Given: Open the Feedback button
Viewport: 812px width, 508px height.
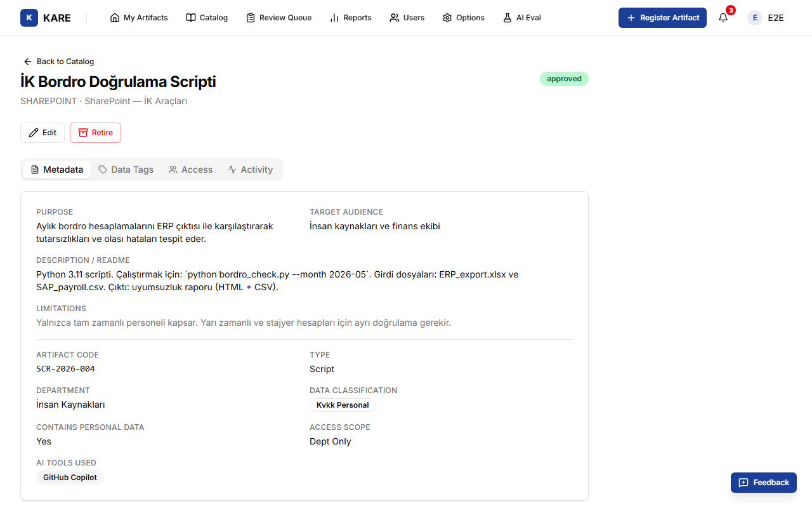Looking at the screenshot, I should pos(764,483).
